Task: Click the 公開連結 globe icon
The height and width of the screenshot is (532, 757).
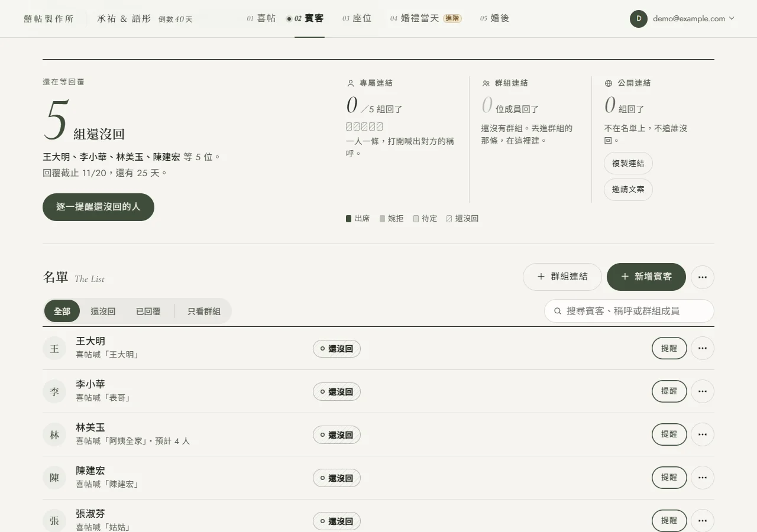Action: click(609, 83)
